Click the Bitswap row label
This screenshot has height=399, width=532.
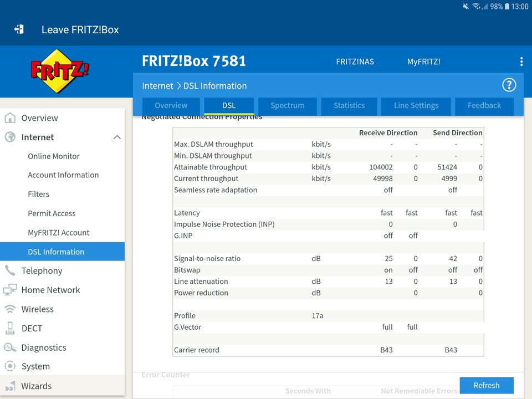pyautogui.click(x=187, y=270)
